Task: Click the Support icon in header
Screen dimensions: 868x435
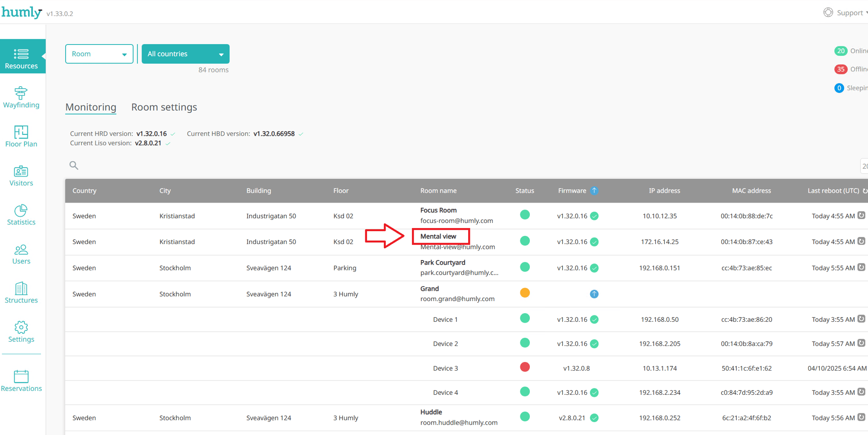Action: 828,13
